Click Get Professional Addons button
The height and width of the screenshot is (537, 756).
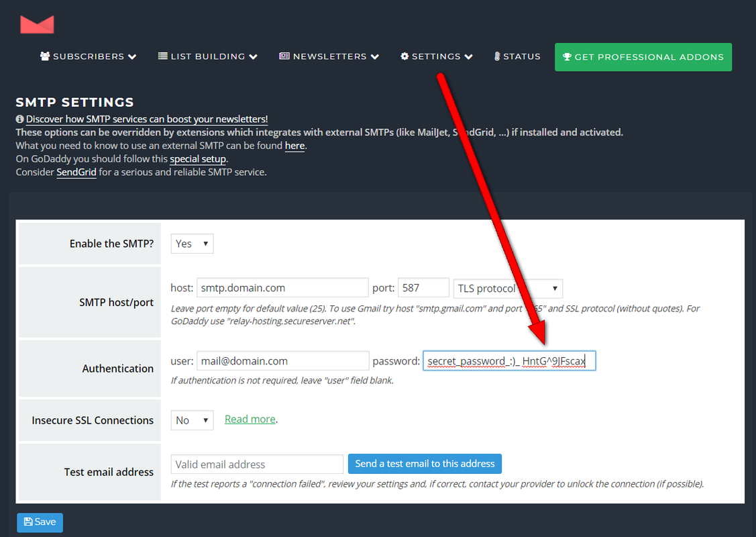tap(643, 57)
